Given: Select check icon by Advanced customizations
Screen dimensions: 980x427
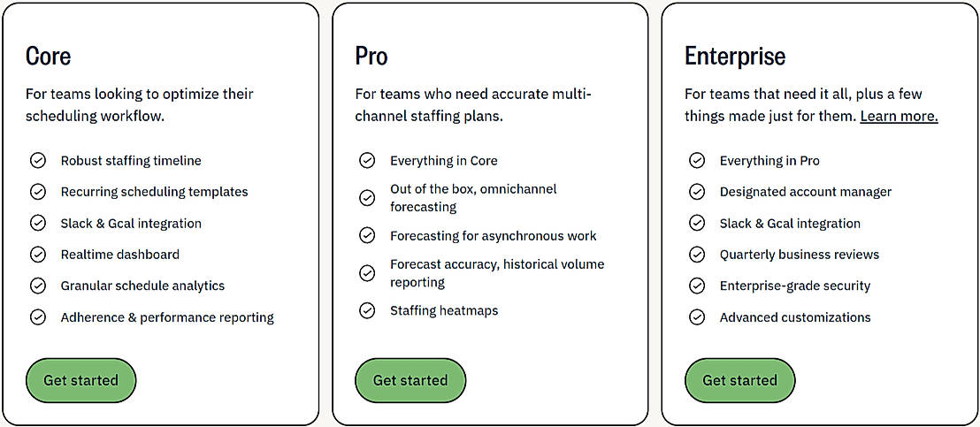Looking at the screenshot, I should click(697, 317).
